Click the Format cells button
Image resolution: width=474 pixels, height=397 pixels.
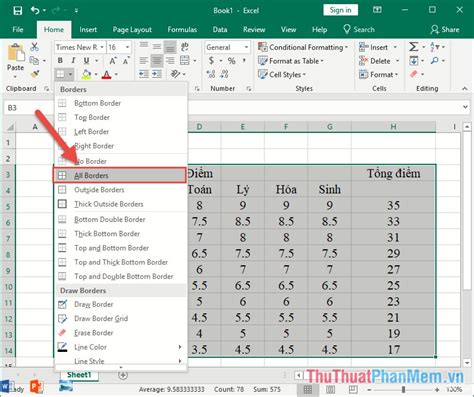tap(379, 74)
